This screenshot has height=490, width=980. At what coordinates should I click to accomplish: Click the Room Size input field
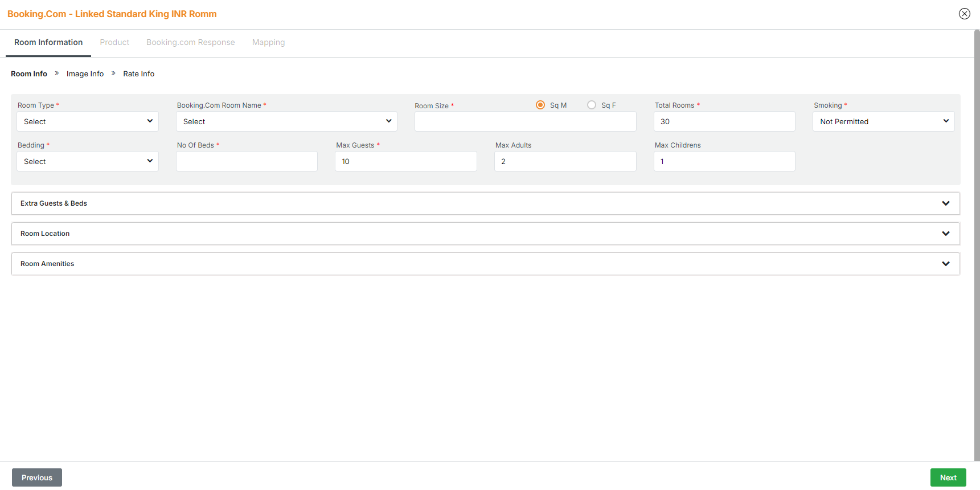tap(525, 121)
